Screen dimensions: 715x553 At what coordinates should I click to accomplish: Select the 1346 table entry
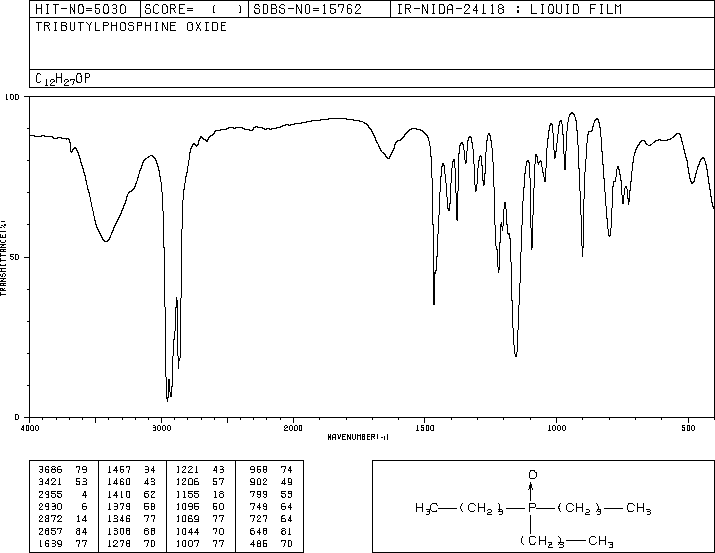[119, 519]
